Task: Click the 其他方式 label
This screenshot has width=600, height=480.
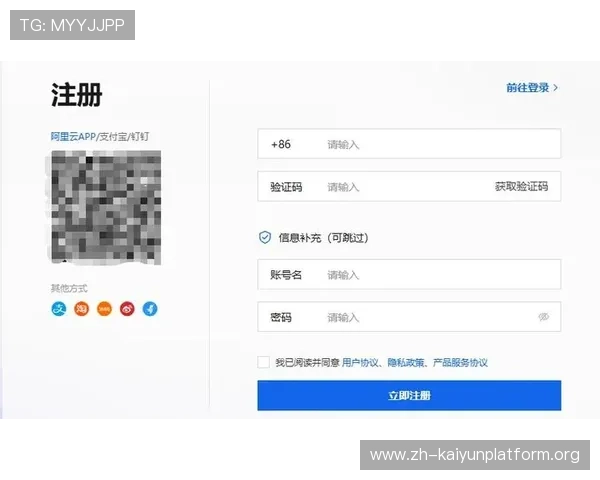Action: [x=69, y=288]
